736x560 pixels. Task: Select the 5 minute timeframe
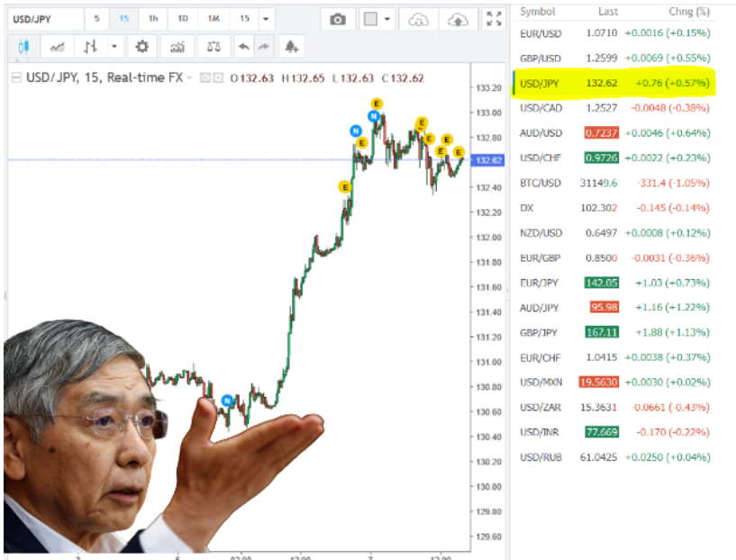click(96, 19)
